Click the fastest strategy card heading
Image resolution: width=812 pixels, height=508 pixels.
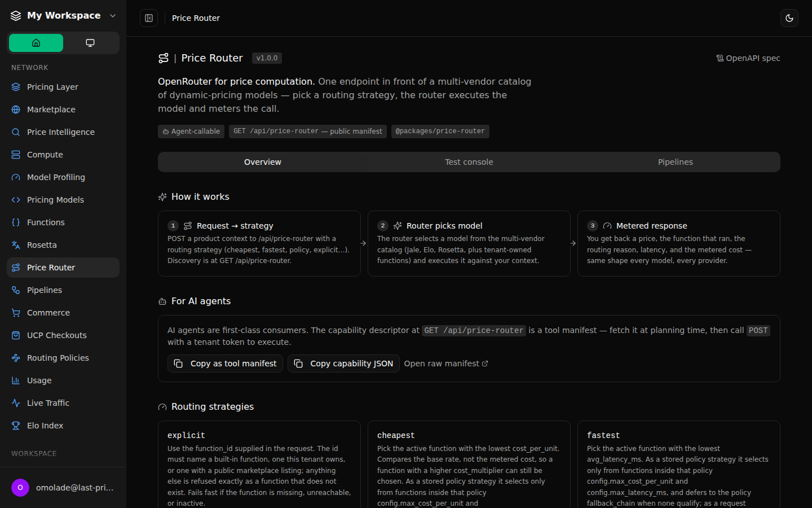pos(603,435)
